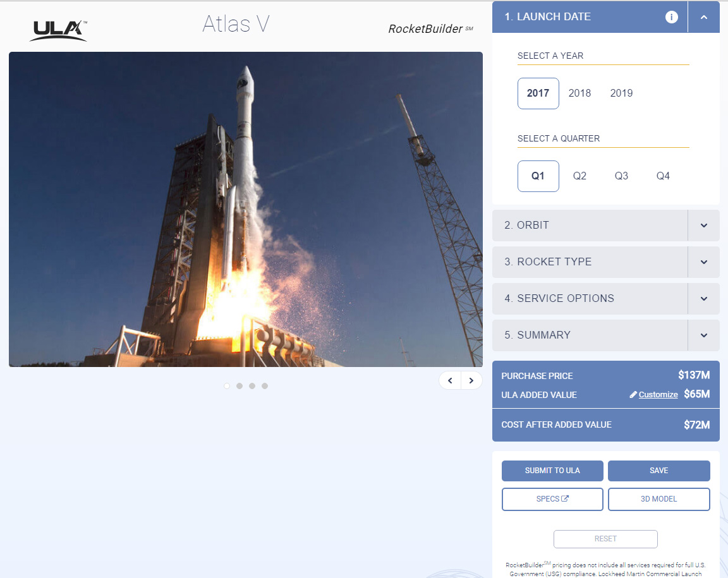Switch selection to year 2019

pos(621,93)
